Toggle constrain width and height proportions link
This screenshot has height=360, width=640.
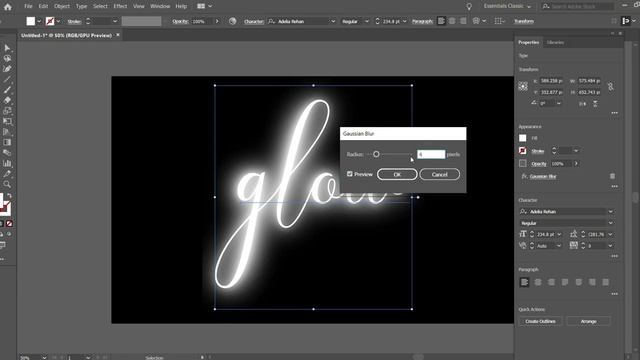click(610, 87)
